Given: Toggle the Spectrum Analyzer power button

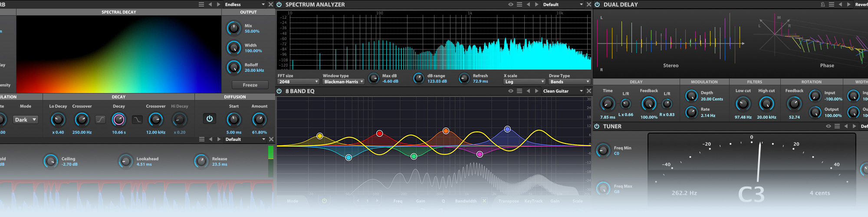Looking at the screenshot, I should click(x=279, y=4).
